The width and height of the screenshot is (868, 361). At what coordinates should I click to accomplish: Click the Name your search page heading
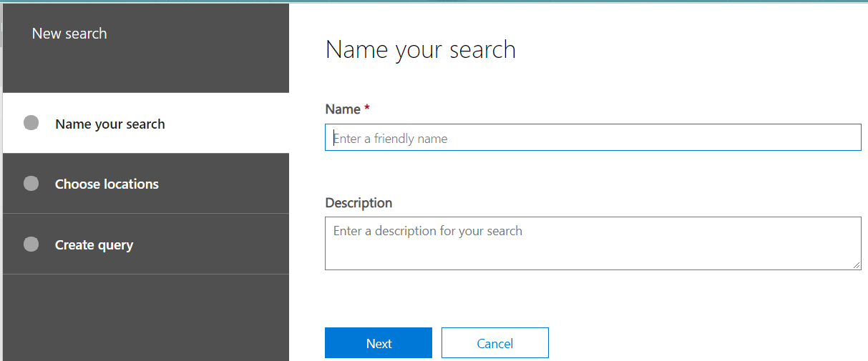421,49
